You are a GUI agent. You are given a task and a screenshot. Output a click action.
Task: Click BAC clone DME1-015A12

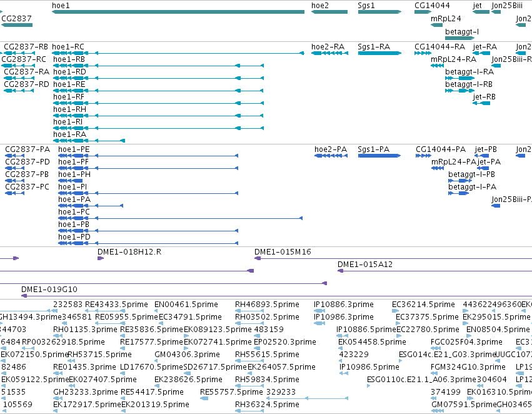click(x=364, y=265)
